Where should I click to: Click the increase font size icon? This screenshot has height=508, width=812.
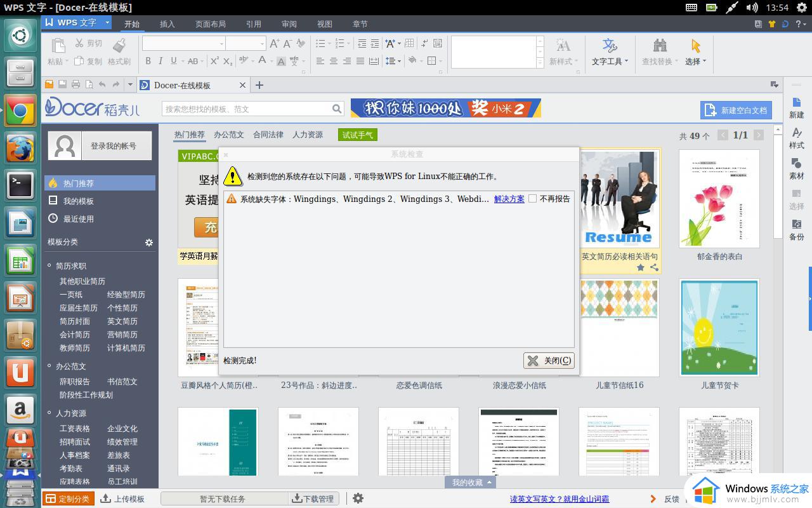[274, 43]
